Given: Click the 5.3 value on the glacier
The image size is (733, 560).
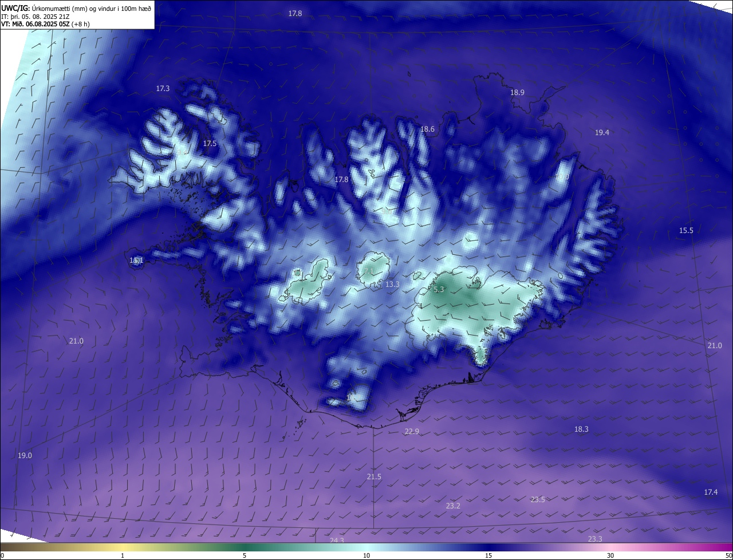Looking at the screenshot, I should [439, 290].
